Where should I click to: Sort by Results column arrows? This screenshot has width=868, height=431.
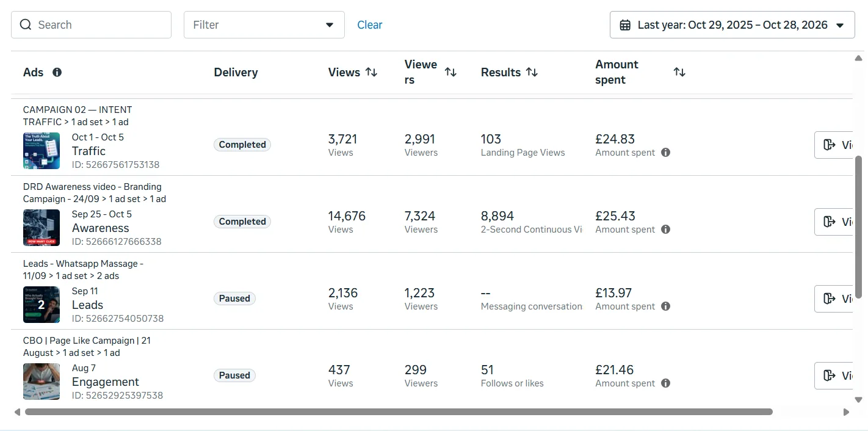pos(532,72)
